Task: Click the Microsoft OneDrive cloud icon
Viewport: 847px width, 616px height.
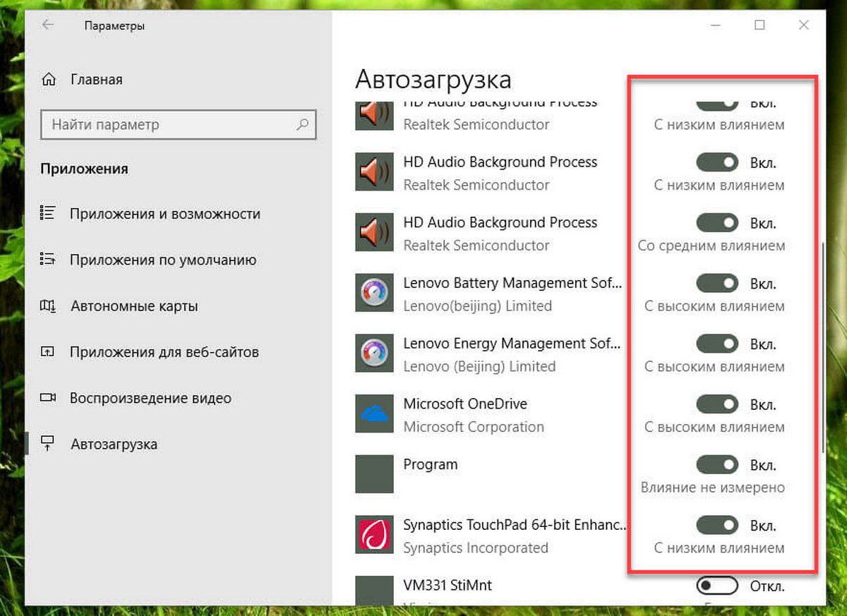Action: pyautogui.click(x=374, y=415)
